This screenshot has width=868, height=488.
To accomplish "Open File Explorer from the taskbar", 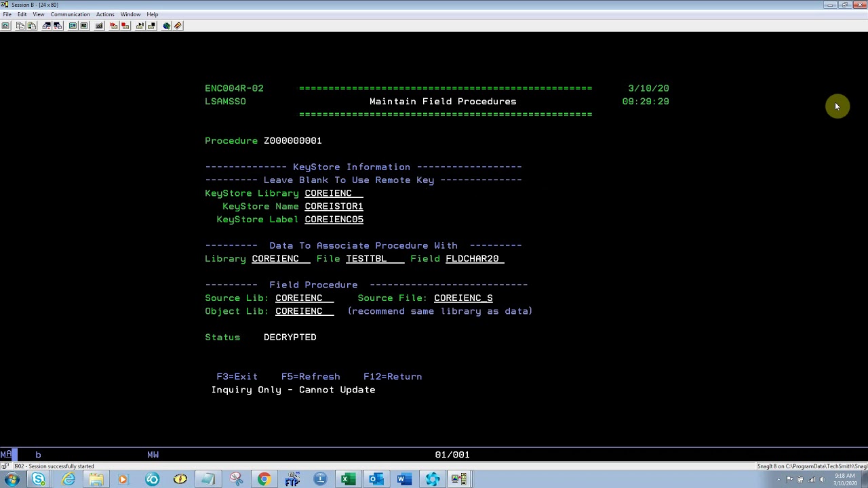I will click(96, 480).
